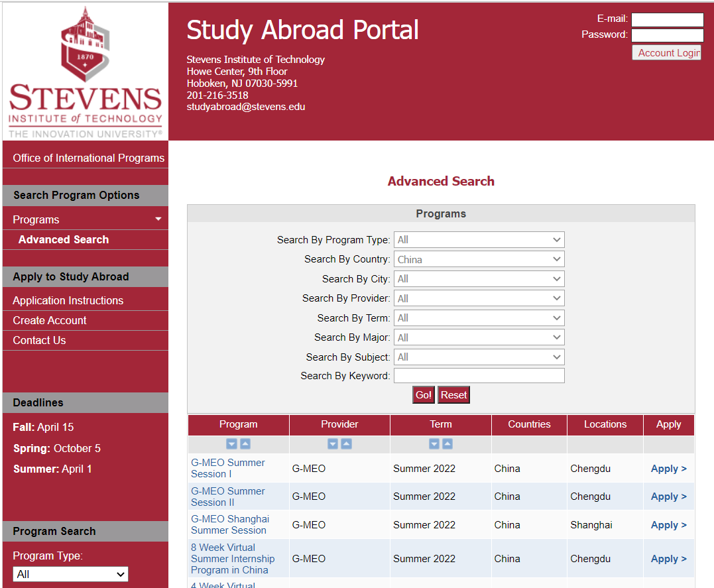Screen dimensions: 714x588
Task: Apply to 8 Week Virtual Internship Program
Action: 668,559
